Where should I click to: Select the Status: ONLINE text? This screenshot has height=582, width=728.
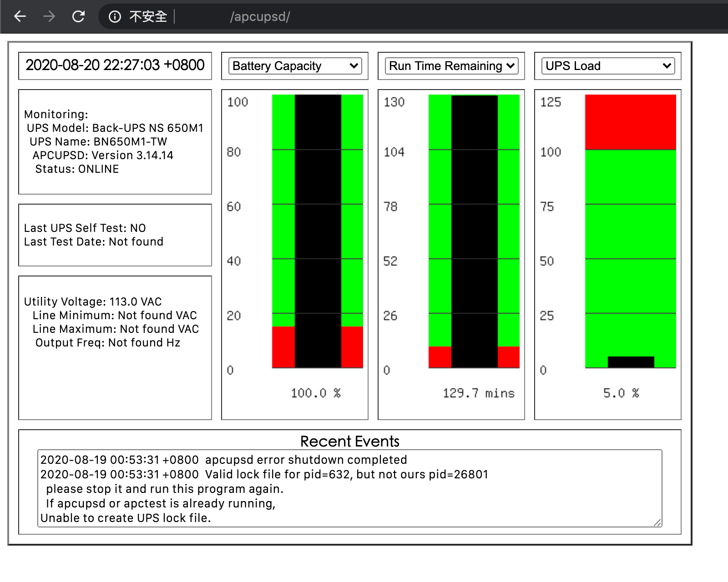76,169
